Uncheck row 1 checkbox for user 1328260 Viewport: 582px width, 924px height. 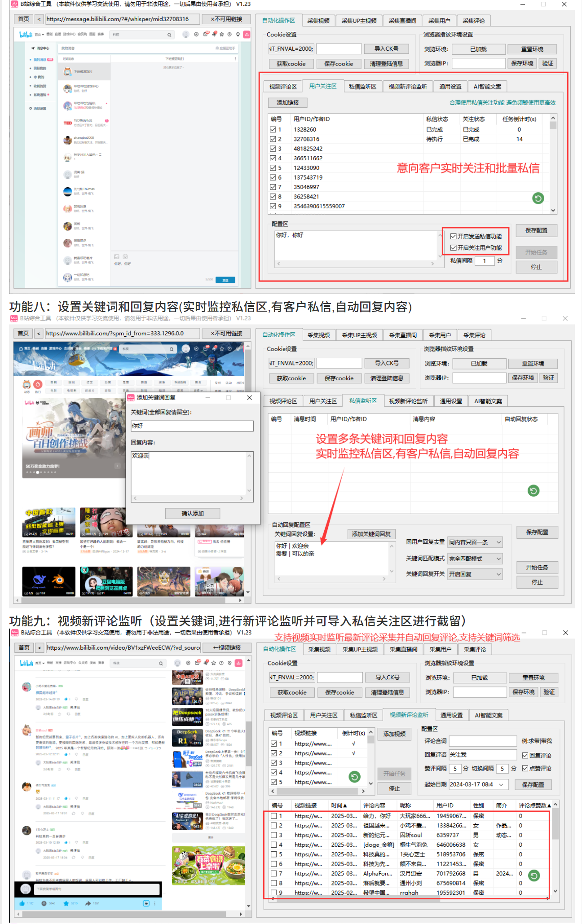tap(273, 129)
